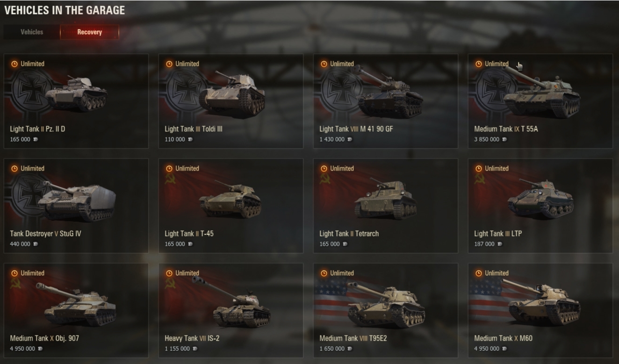This screenshot has width=619, height=364.
Task: Click the clock icon on T-45 card
Action: [169, 169]
